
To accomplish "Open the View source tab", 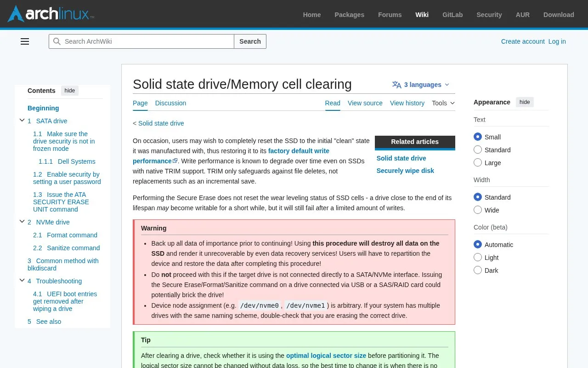I will 365,103.
